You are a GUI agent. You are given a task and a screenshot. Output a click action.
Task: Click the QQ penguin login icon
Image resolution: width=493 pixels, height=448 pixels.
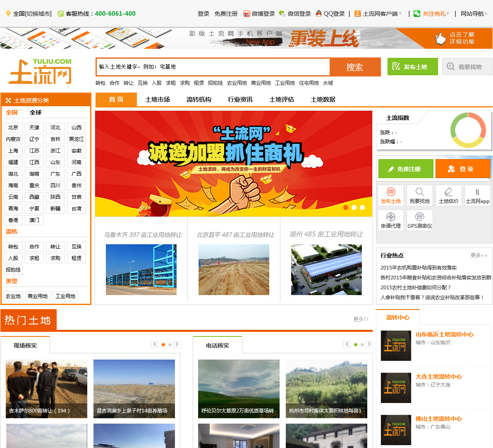[x=318, y=14]
